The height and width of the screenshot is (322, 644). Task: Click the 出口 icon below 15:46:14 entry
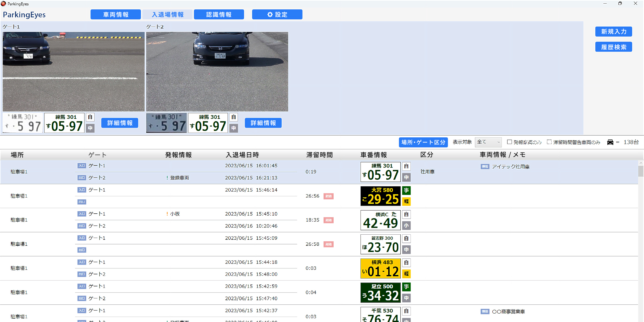(82, 202)
